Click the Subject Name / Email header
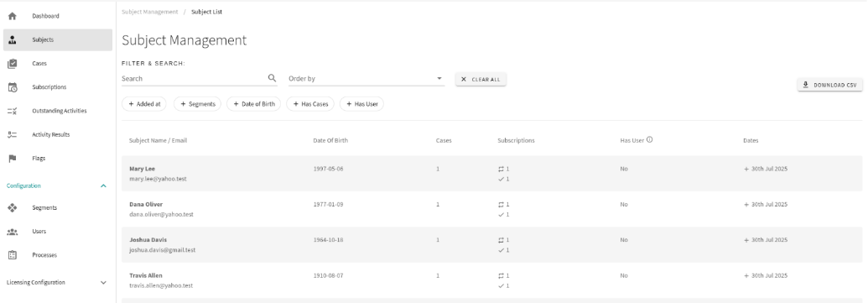 click(158, 140)
